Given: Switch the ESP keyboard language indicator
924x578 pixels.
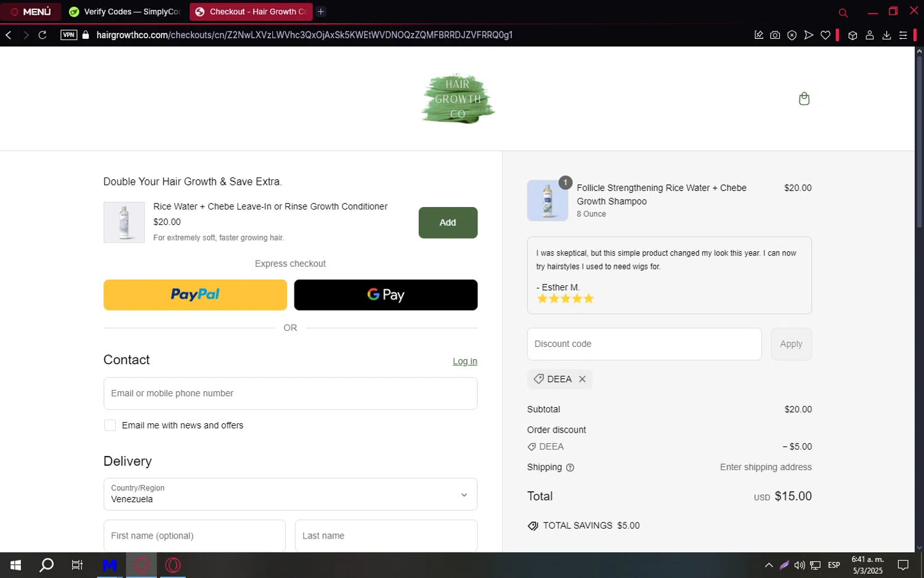Looking at the screenshot, I should pyautogui.click(x=834, y=565).
